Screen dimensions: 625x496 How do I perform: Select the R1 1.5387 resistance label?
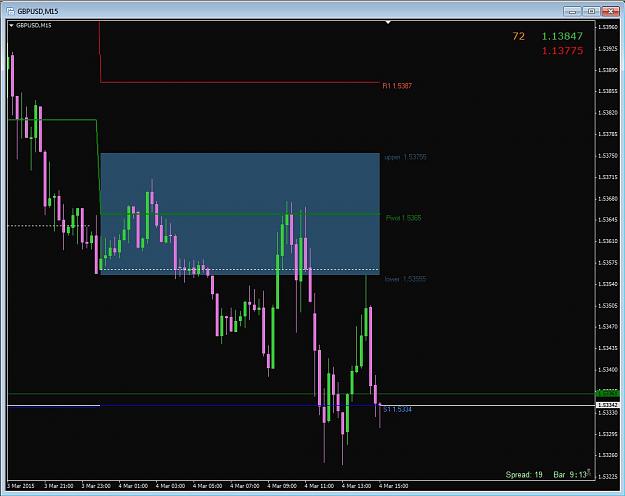tap(397, 86)
